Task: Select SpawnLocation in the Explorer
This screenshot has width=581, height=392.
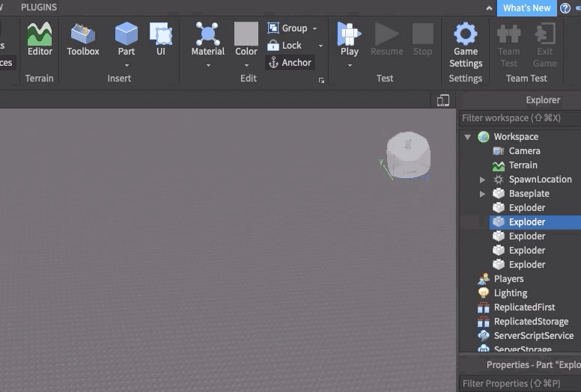Action: click(541, 179)
